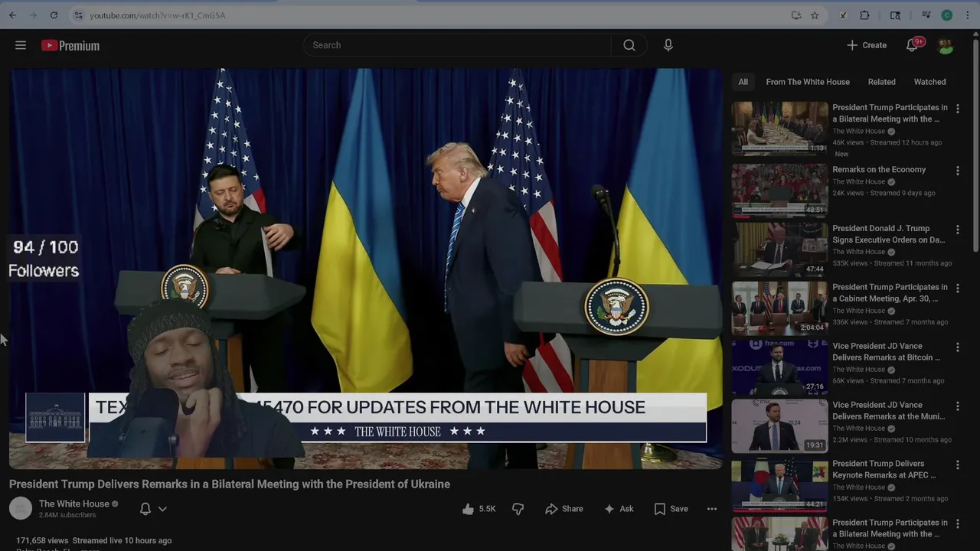Open more actions ellipsis under the video
980x551 pixels.
point(712,509)
